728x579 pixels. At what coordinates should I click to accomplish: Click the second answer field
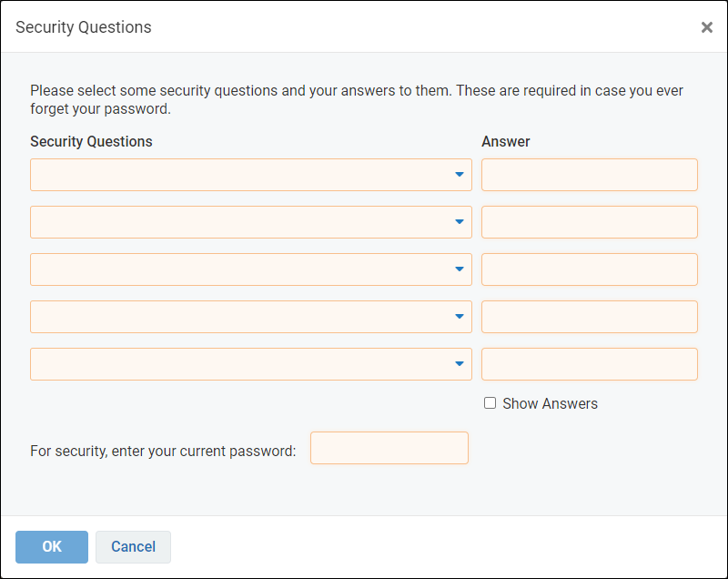coord(589,222)
